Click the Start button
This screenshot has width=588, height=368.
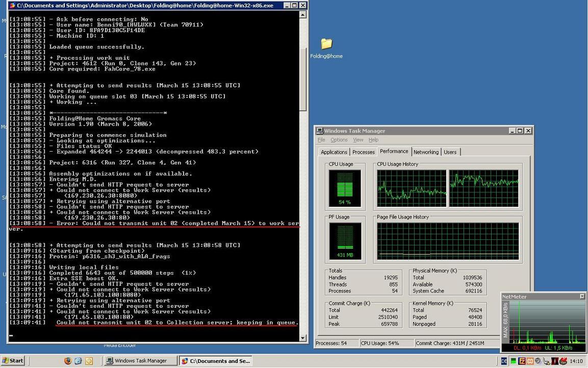click(x=13, y=360)
